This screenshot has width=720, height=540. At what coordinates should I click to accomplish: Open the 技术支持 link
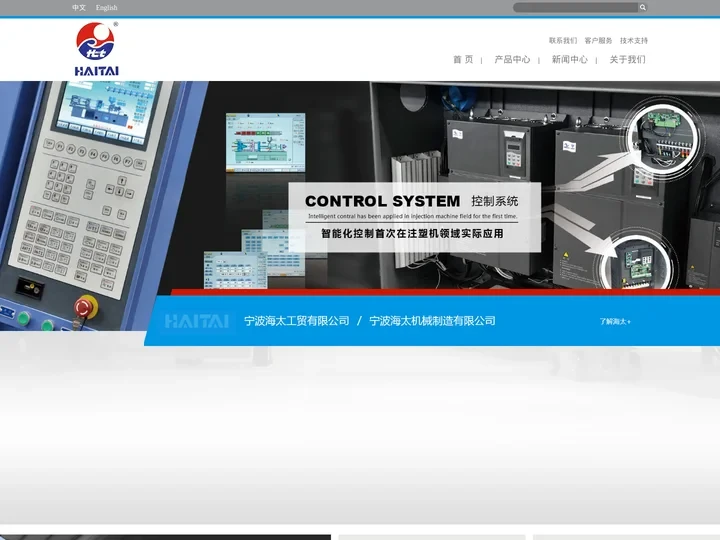pos(634,40)
